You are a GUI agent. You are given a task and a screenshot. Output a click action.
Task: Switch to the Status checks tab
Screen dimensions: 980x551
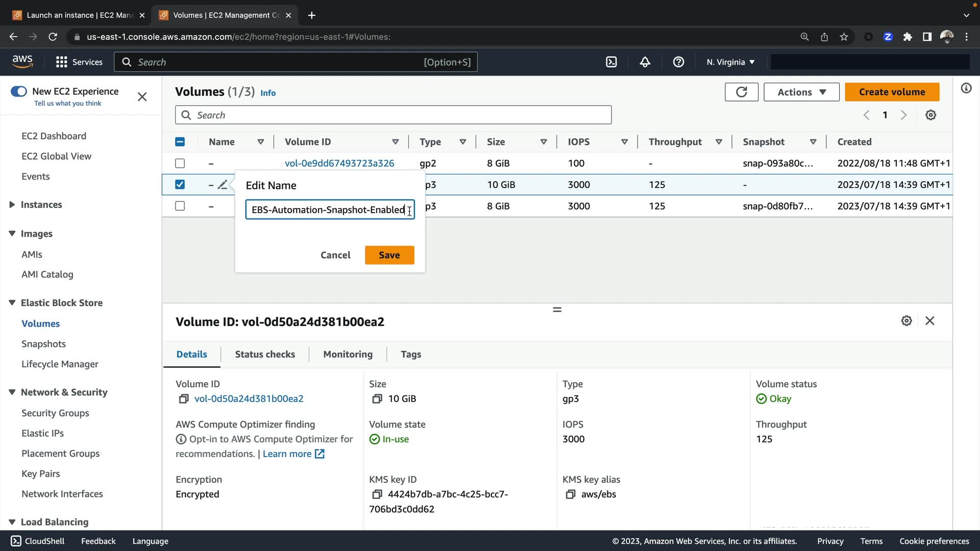click(265, 354)
